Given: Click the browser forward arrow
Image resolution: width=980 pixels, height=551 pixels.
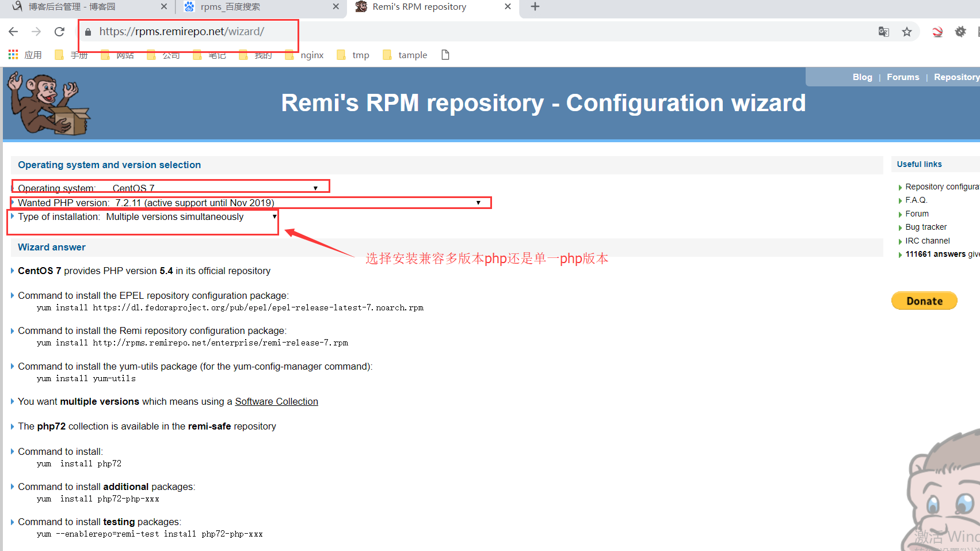Looking at the screenshot, I should (36, 32).
